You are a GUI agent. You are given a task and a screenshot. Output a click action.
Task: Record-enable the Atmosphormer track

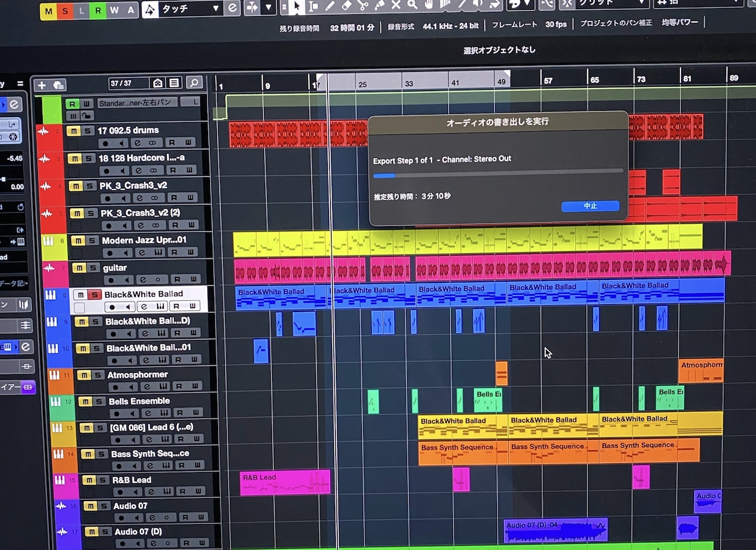116,386
